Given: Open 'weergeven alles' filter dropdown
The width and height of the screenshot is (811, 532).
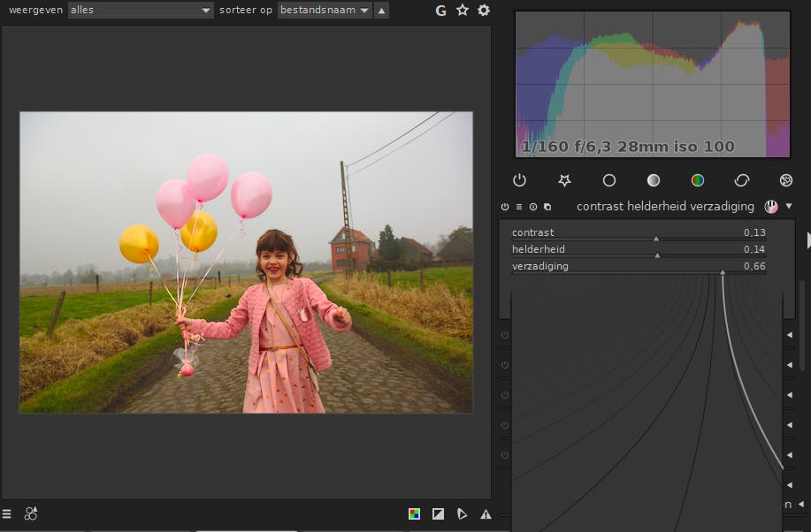Looking at the screenshot, I should (x=141, y=11).
